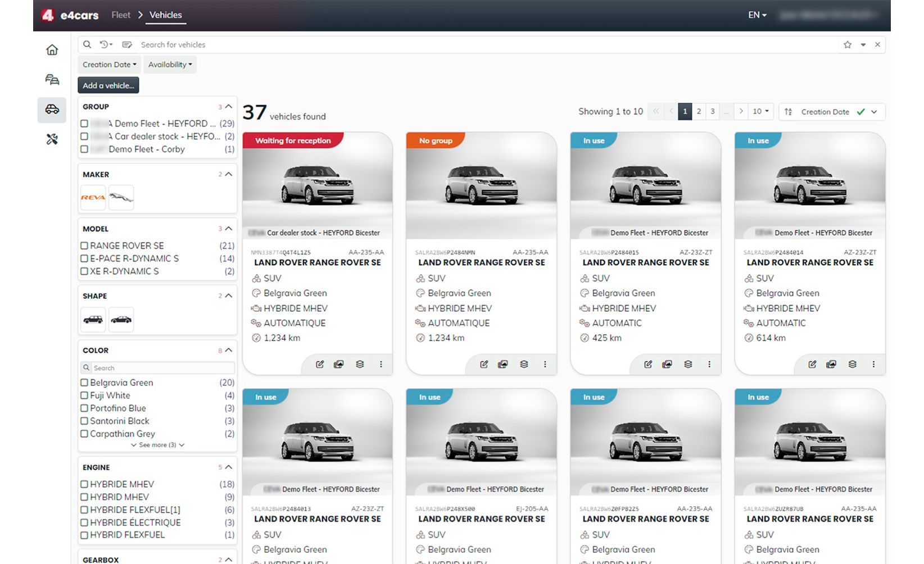Filter by the sedan shape icon
Image resolution: width=924 pixels, height=564 pixels.
pyautogui.click(x=121, y=319)
